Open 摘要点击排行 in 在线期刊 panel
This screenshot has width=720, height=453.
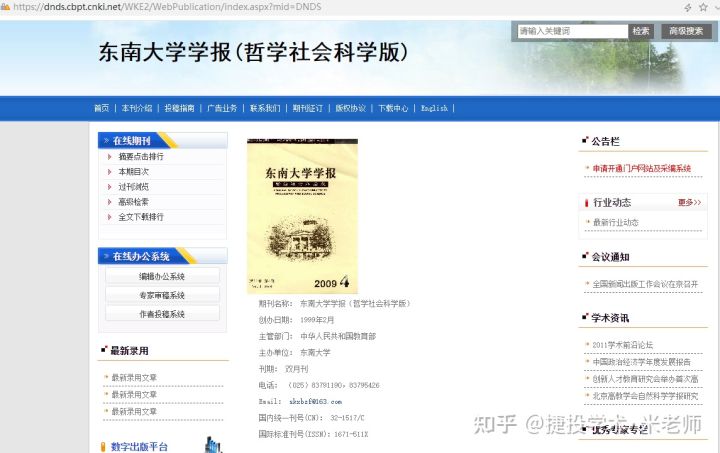click(x=141, y=157)
